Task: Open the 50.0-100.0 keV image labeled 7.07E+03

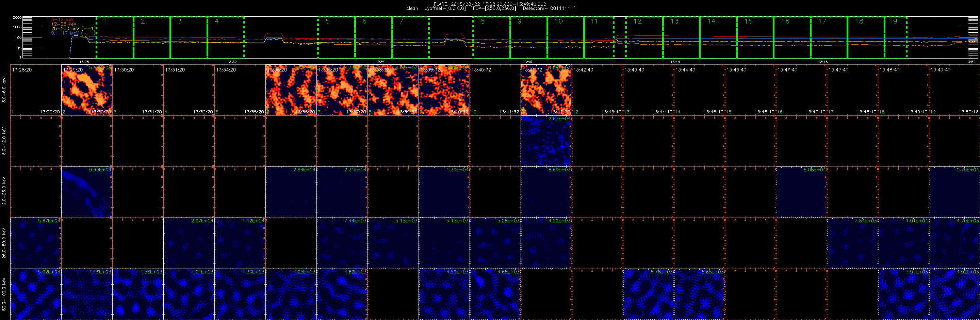Action: click(903, 294)
